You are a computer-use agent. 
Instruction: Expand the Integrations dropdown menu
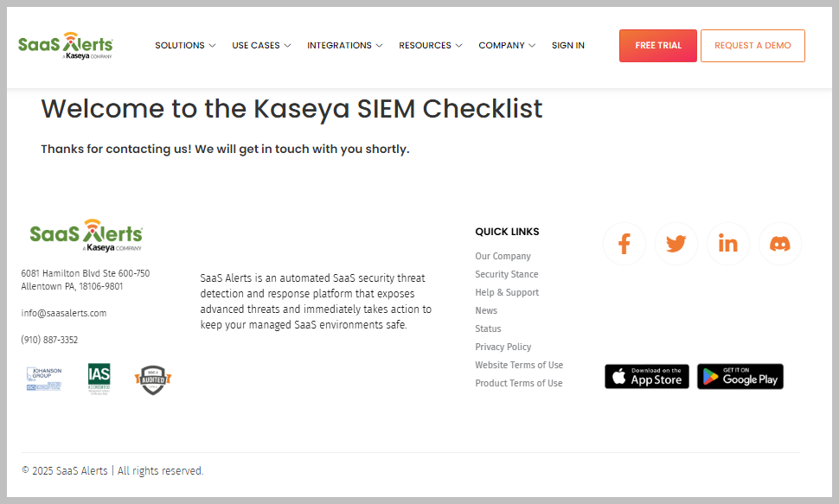[x=344, y=46]
